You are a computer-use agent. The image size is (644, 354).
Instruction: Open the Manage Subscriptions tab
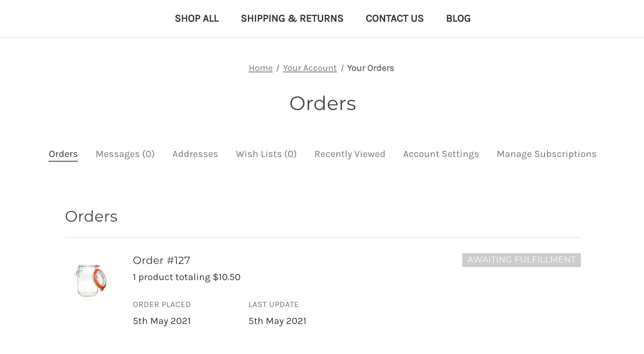point(547,154)
